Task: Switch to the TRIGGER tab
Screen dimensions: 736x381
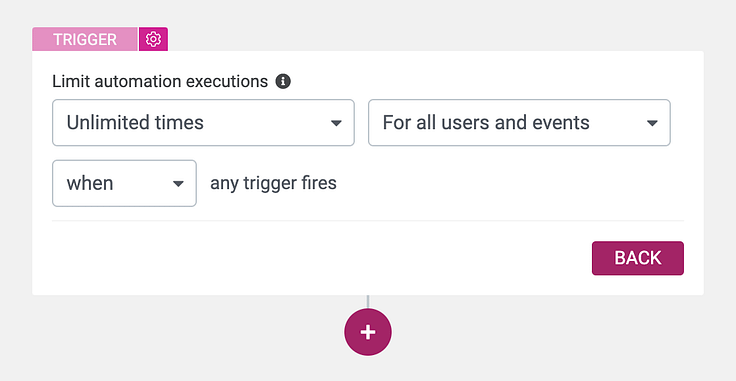Action: pos(85,39)
